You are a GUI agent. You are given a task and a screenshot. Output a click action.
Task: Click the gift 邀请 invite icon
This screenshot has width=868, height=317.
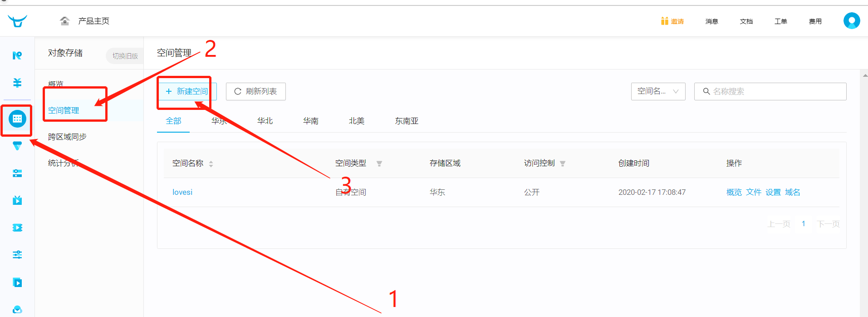tap(664, 21)
